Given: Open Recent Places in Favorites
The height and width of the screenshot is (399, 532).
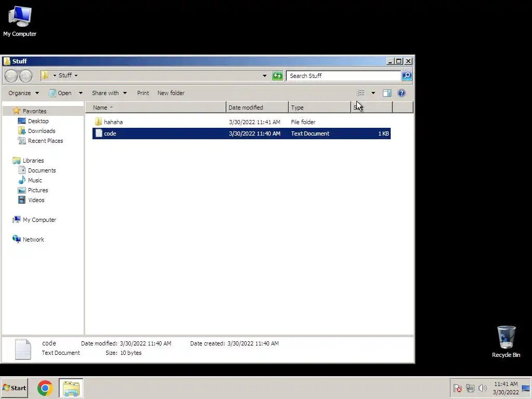Looking at the screenshot, I should (x=46, y=140).
